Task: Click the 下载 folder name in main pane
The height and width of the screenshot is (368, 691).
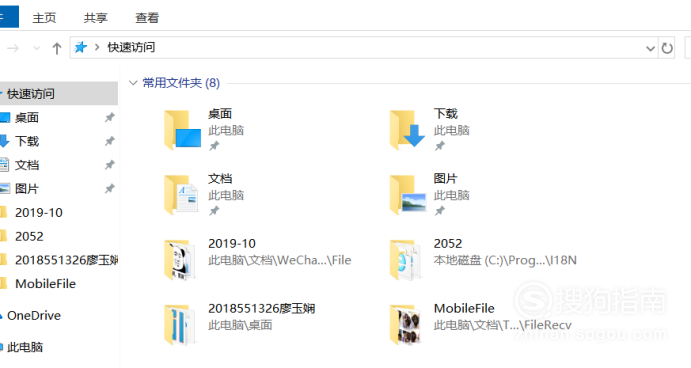Action: coord(446,114)
